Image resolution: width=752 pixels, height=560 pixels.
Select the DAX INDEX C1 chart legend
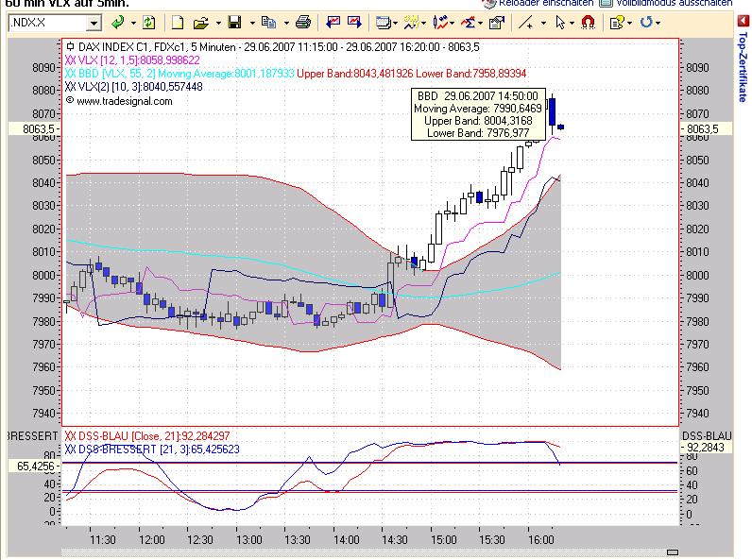pyautogui.click(x=272, y=47)
